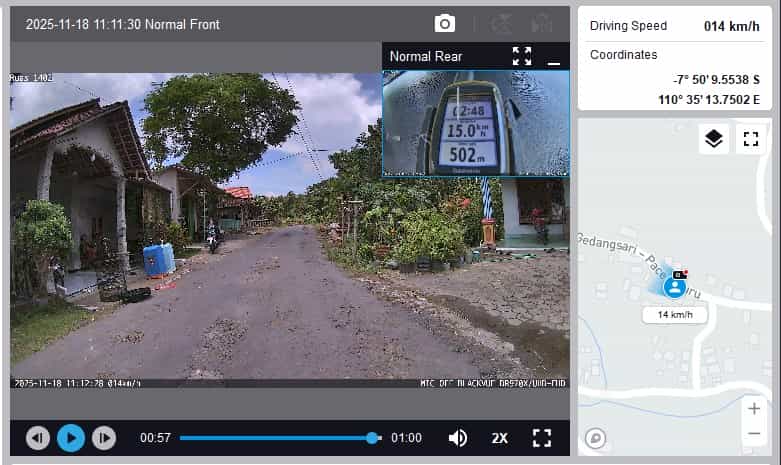Expand the Normal Rear view to fullscreen
This screenshot has height=465, width=781.
[522, 56]
